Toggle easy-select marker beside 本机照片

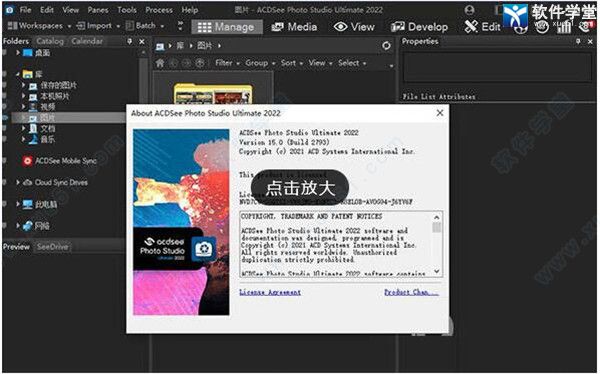5,96
